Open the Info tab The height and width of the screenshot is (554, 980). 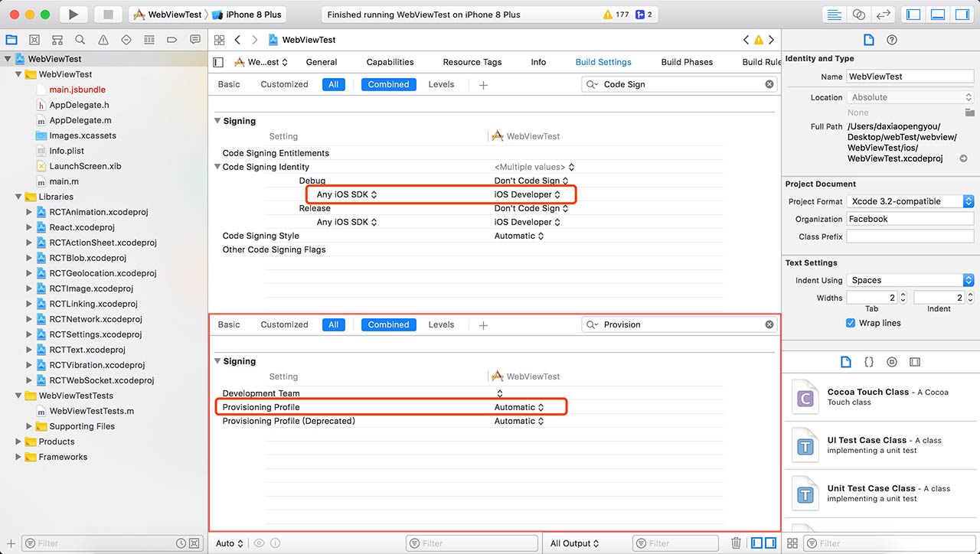pyautogui.click(x=538, y=62)
